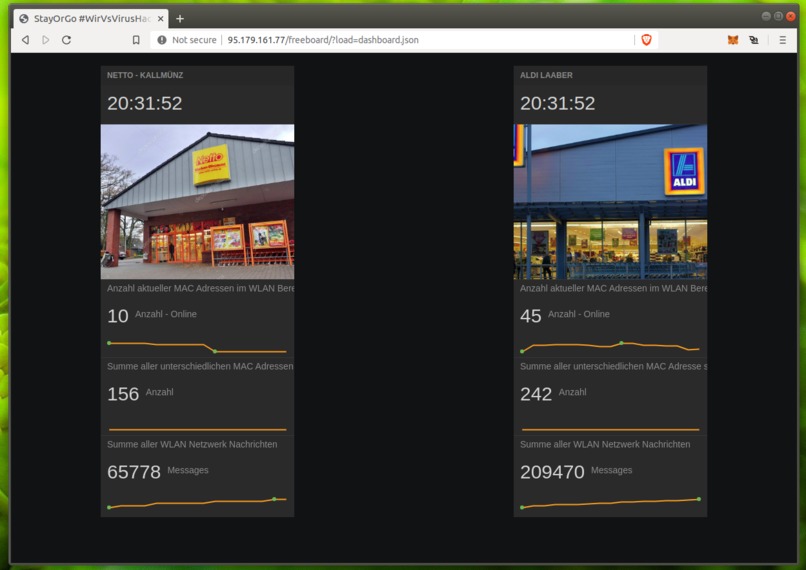The height and width of the screenshot is (570, 806).
Task: Click Netto 'Summe aller unterschiedlichen MAC Adressen' label
Action: (200, 366)
